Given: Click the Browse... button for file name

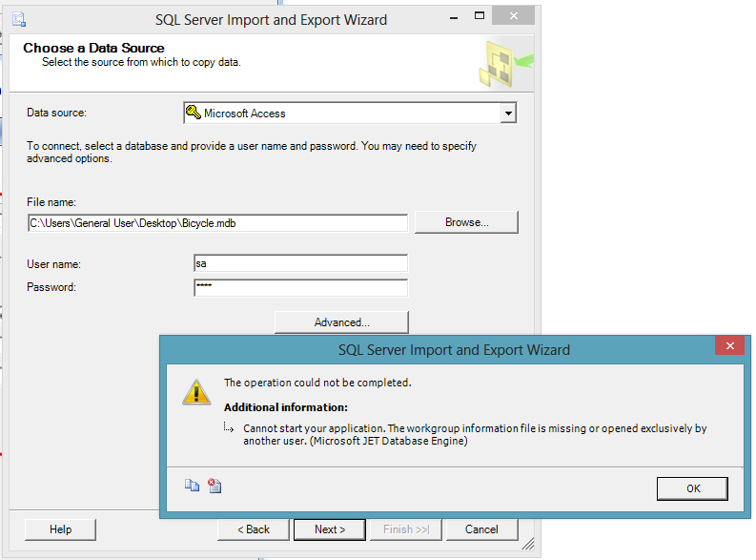Looking at the screenshot, I should pyautogui.click(x=467, y=222).
